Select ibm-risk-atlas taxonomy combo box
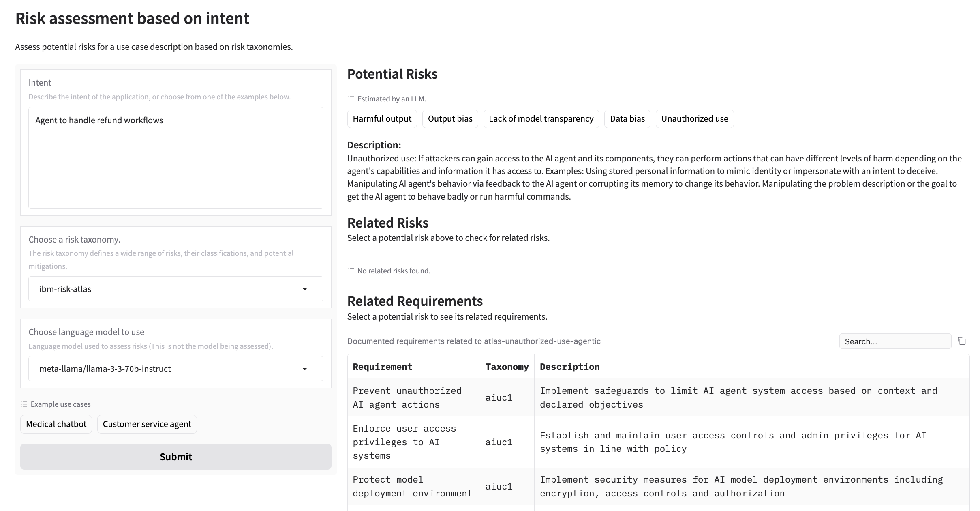 click(162, 289)
